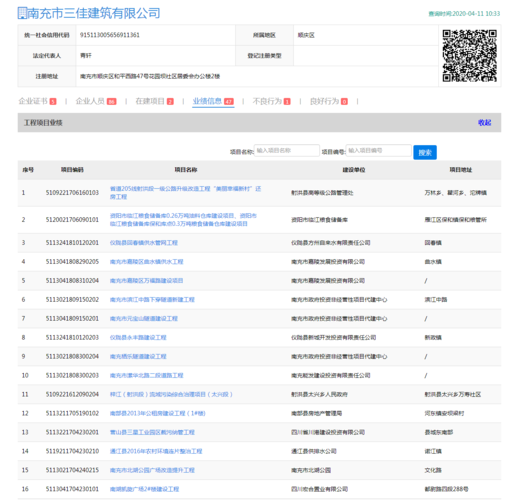
Task: Open 南充市北湖公园广场改造提升工程 link
Action: coord(152,470)
